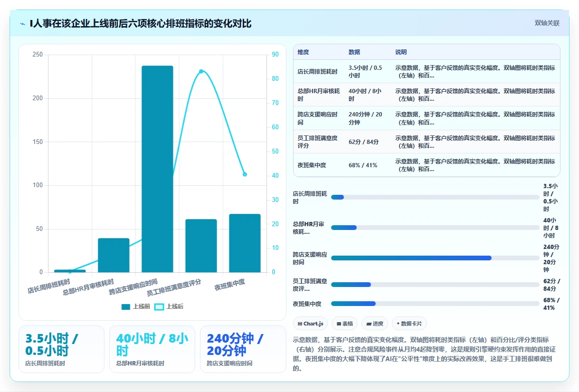Open the 3.5小时 / 0.5小时 data card
This screenshot has width=579, height=392.
(x=61, y=349)
